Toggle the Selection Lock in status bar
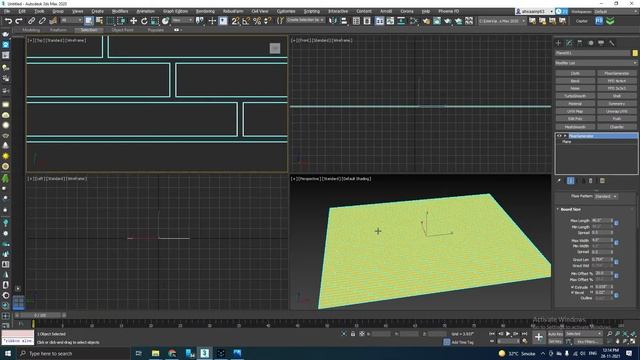 tap(353, 334)
